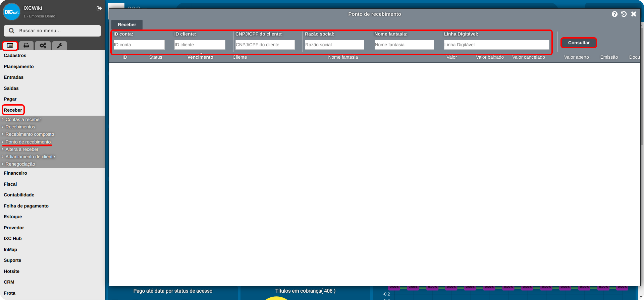
Task: Select the menu list icon tab in the sidebar
Action: point(10,46)
